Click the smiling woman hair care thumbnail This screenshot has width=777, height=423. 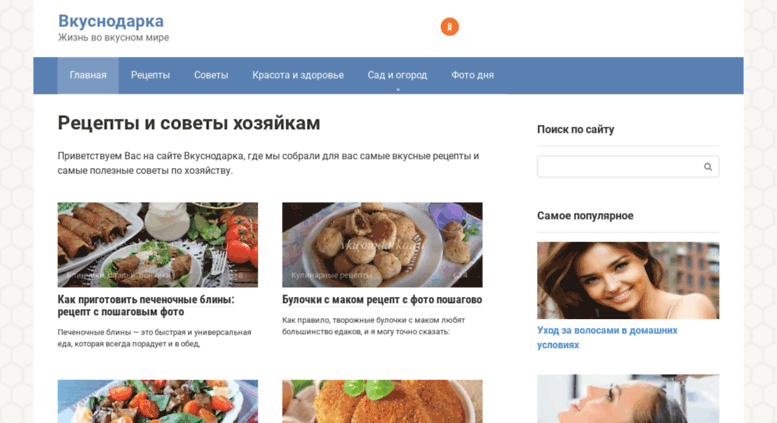[x=628, y=280]
